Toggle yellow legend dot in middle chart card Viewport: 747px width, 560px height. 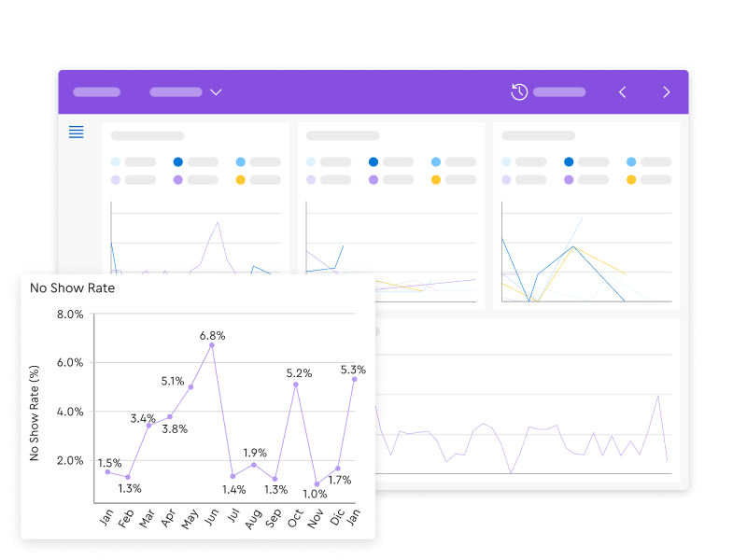(x=436, y=180)
